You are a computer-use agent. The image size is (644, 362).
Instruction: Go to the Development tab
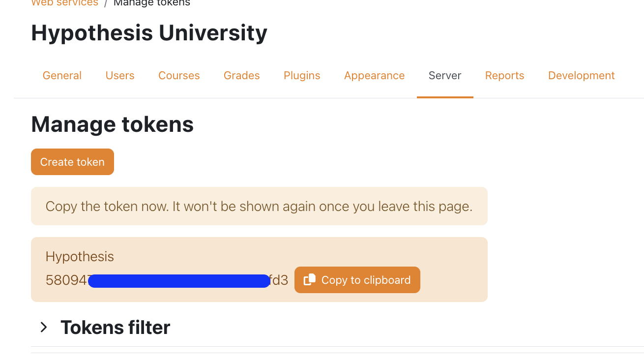tap(582, 76)
